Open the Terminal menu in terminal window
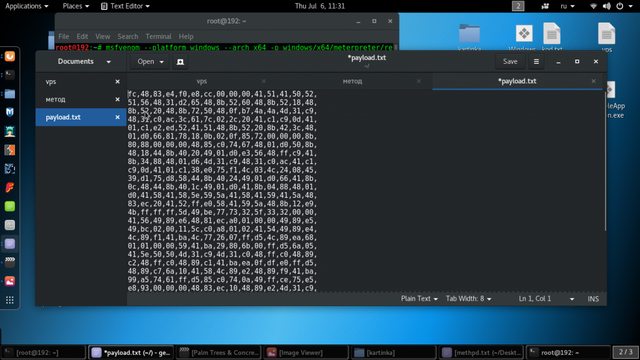Screen dimensions: 640x360 [158, 36]
